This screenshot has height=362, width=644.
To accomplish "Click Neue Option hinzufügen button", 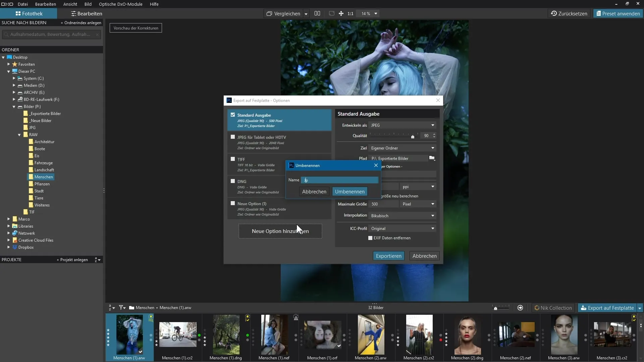I will click(x=280, y=231).
